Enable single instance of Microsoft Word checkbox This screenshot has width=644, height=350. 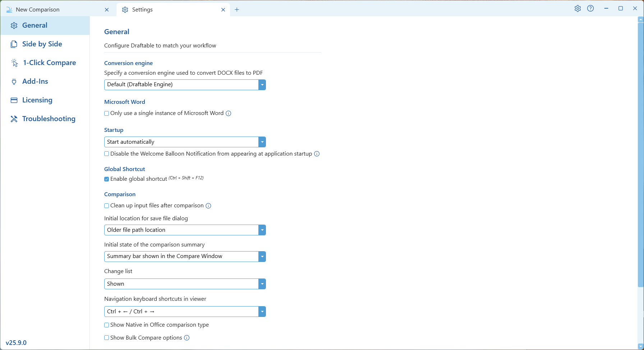[x=107, y=114]
